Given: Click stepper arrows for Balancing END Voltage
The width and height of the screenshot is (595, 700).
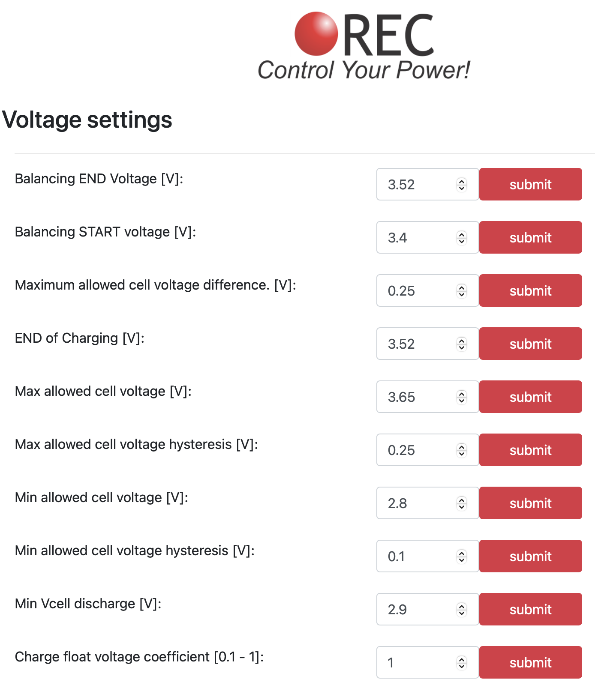Looking at the screenshot, I should 461,185.
